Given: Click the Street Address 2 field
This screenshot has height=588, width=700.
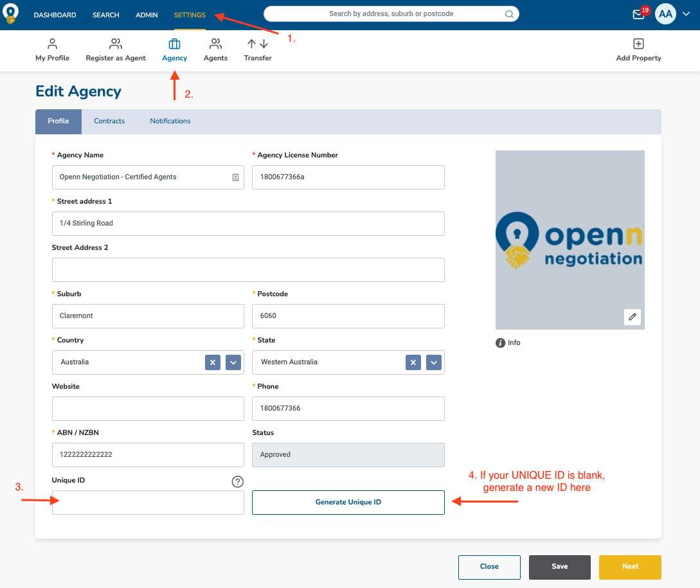Looking at the screenshot, I should click(248, 270).
